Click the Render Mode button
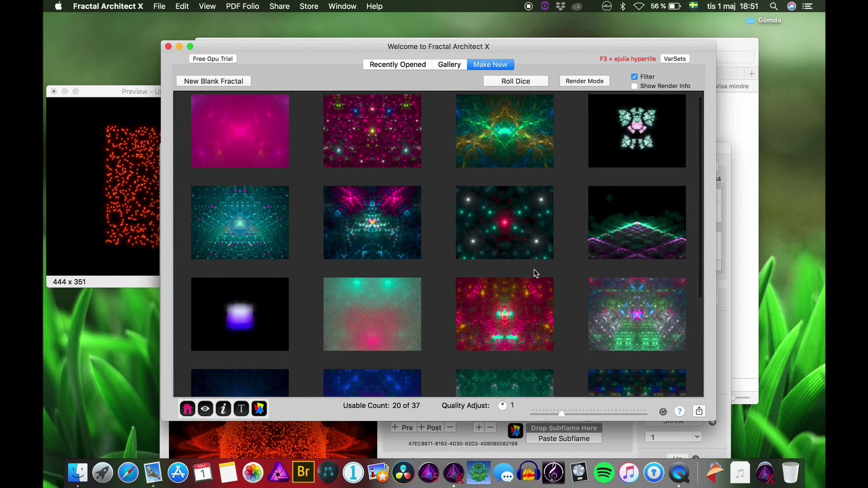Screen dimensions: 868x488 [585, 81]
